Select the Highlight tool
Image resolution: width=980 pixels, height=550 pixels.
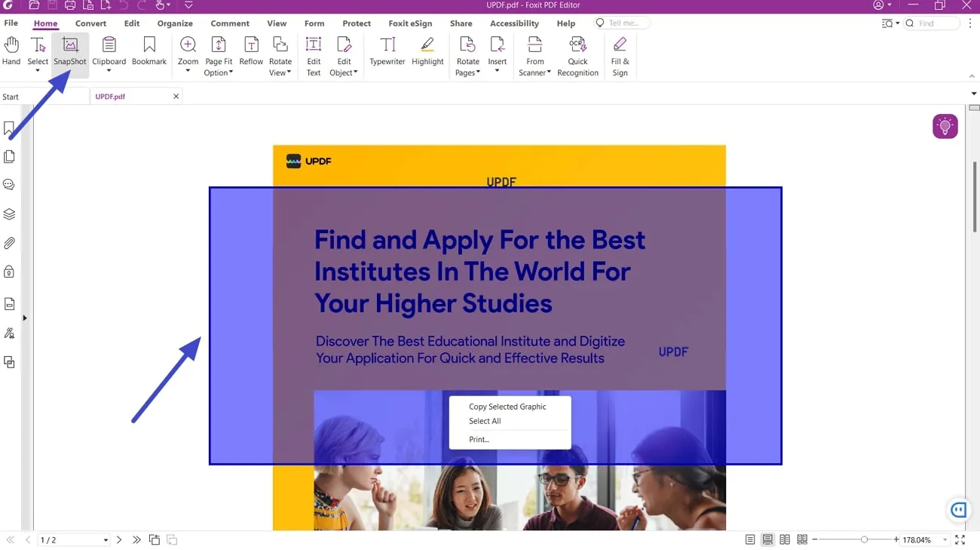[x=427, y=53]
